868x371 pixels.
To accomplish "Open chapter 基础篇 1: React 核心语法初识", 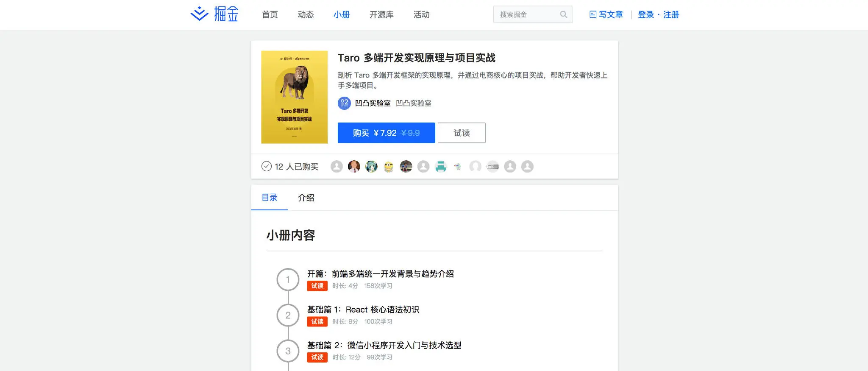I will point(363,310).
